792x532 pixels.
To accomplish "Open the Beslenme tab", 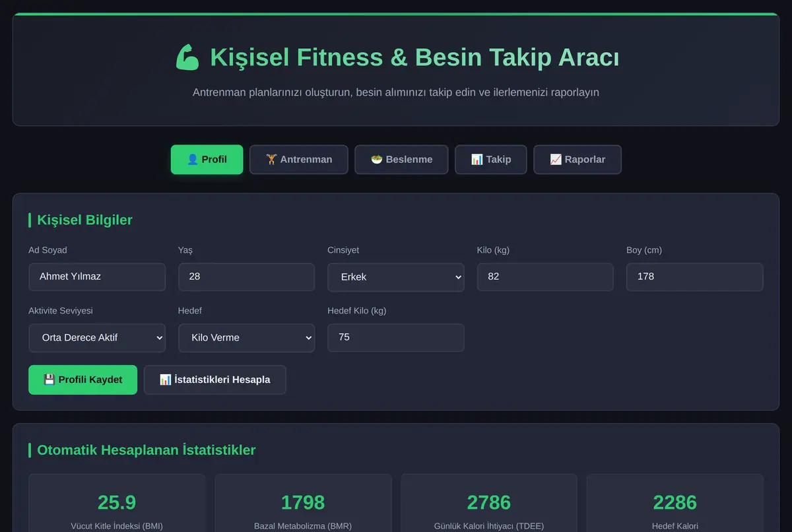I will click(401, 160).
